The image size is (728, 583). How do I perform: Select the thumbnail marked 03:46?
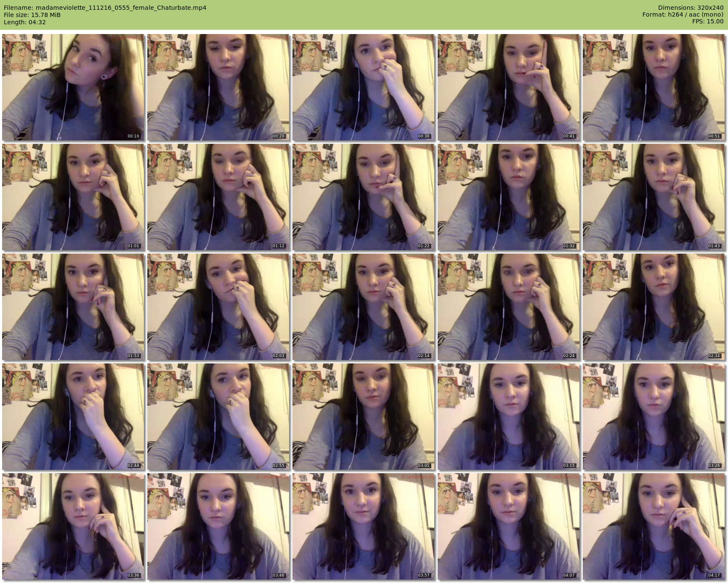tap(218, 526)
